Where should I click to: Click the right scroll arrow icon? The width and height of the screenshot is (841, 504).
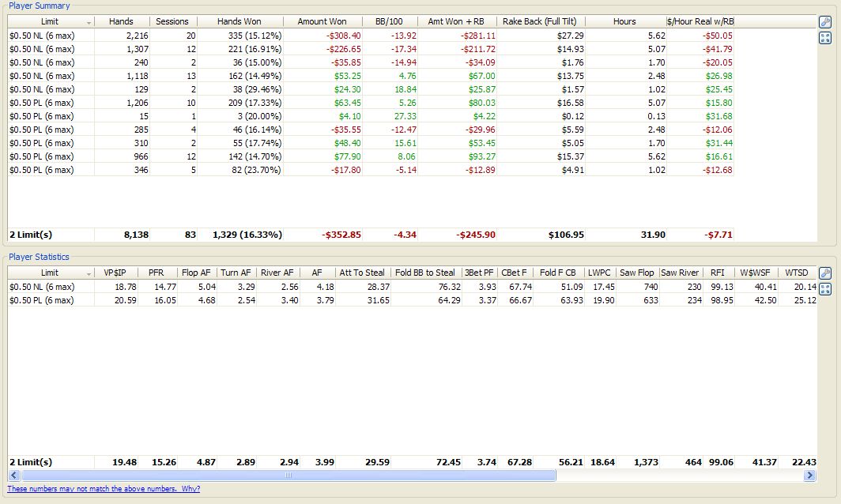(809, 476)
